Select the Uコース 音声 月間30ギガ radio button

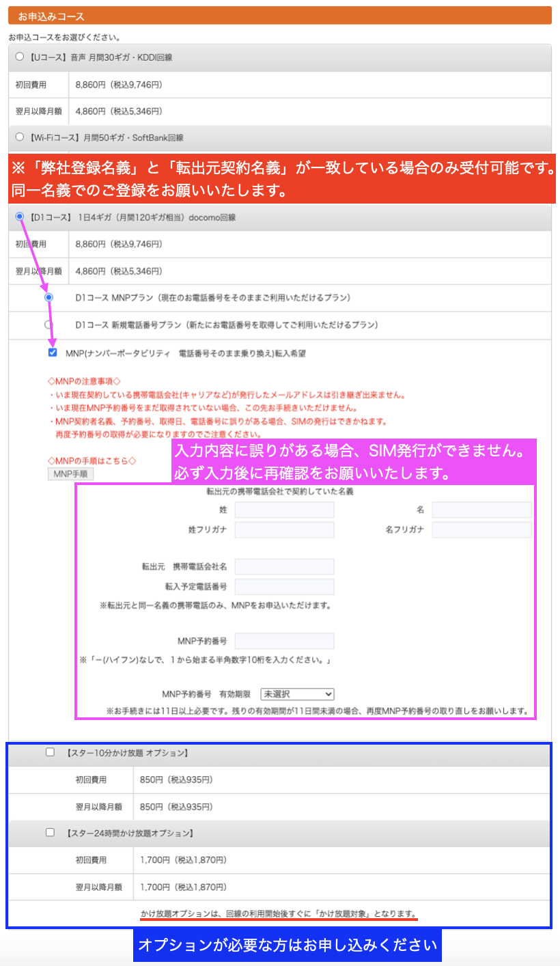(20, 57)
